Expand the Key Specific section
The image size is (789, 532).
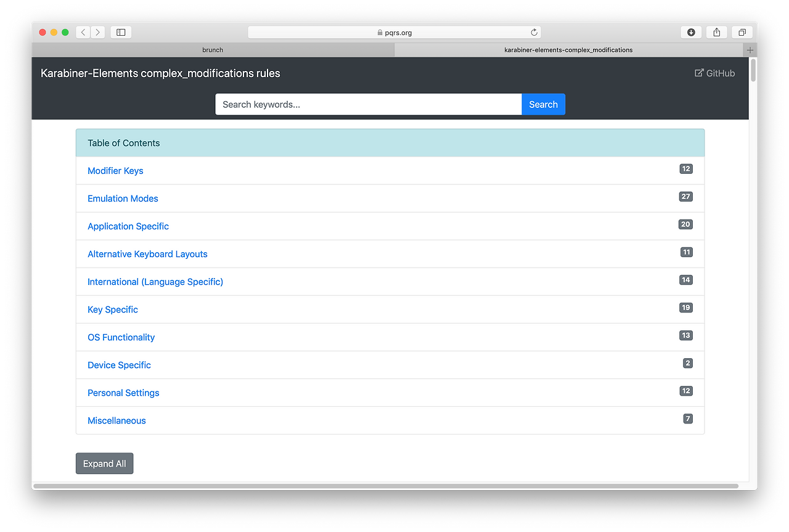(x=113, y=309)
